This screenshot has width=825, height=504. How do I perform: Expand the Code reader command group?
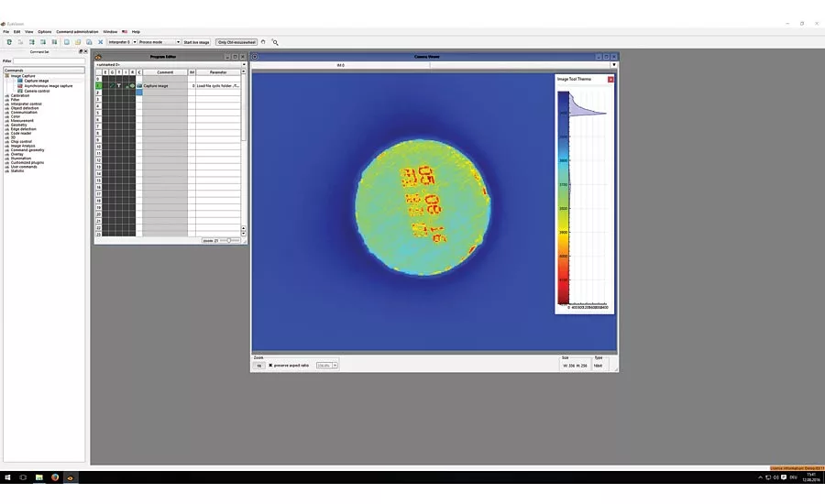tap(6, 134)
